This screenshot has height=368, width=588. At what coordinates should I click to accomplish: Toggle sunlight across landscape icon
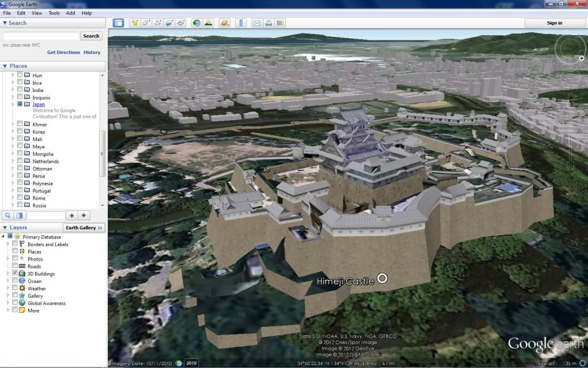[x=208, y=23]
